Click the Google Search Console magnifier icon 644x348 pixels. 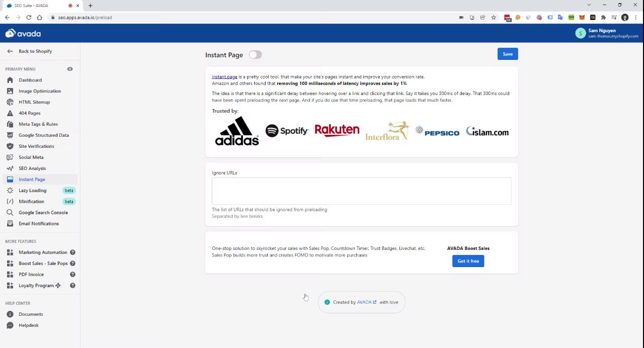10,213
